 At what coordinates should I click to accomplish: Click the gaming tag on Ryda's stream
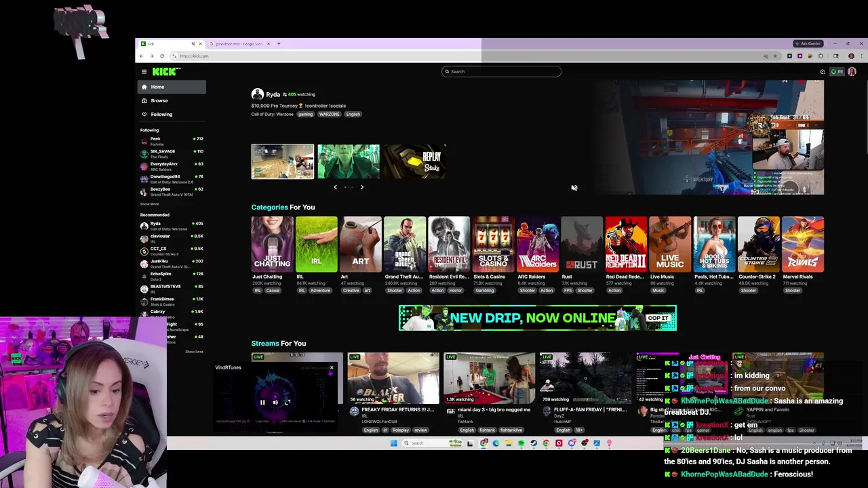(305, 115)
